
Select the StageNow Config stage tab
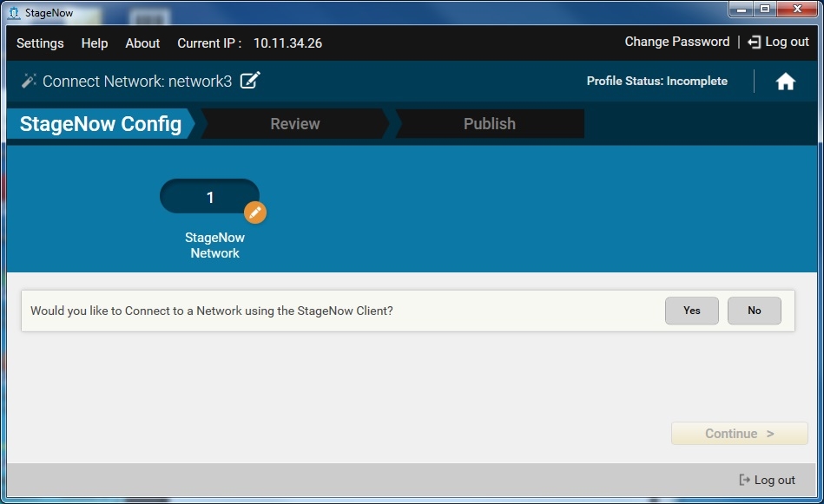pyautogui.click(x=100, y=124)
